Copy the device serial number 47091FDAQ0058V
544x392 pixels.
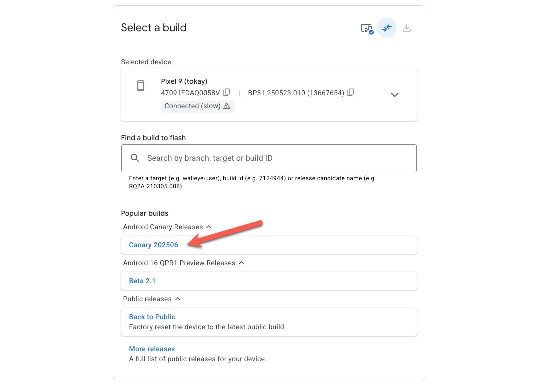227,92
